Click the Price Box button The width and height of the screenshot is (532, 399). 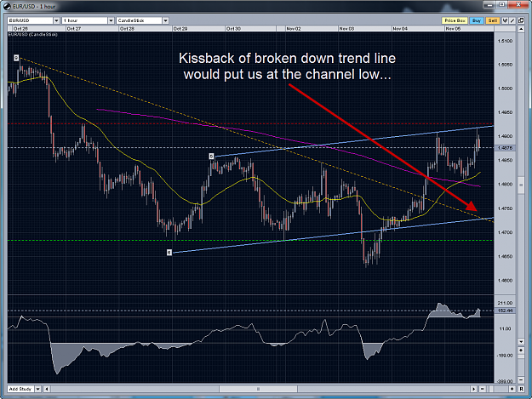pyautogui.click(x=455, y=20)
